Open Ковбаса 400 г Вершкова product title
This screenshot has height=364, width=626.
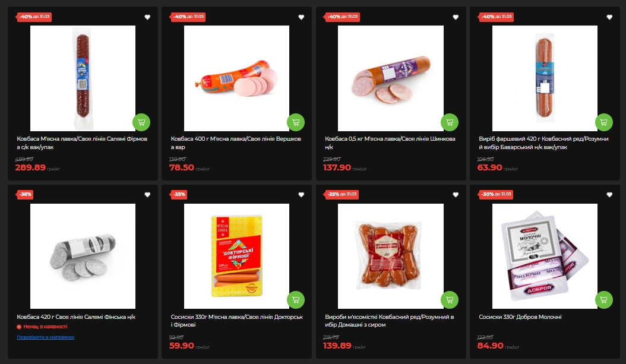[236, 143]
